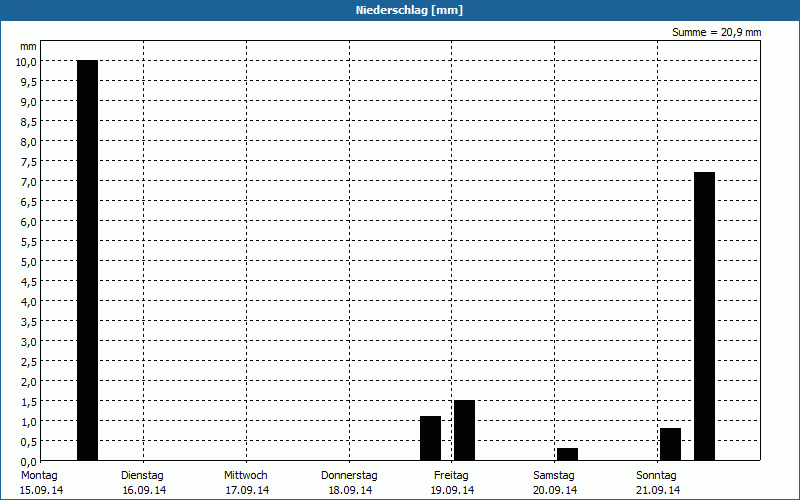Viewport: 800px width, 500px height.
Task: Click the Dienstag day label
Action: pos(142,475)
